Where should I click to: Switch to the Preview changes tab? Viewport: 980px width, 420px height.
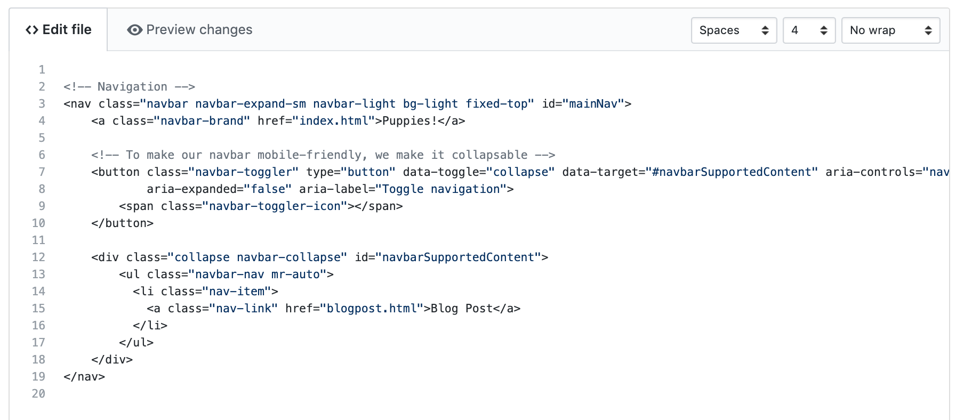click(x=189, y=30)
